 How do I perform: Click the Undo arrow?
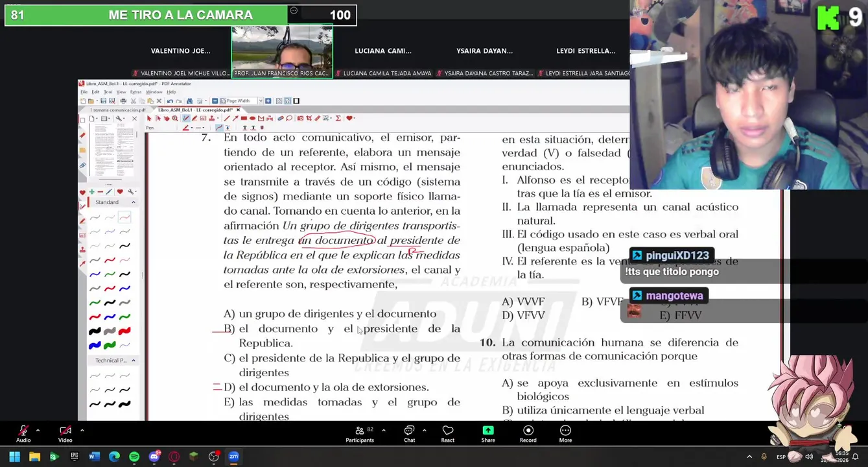point(170,101)
